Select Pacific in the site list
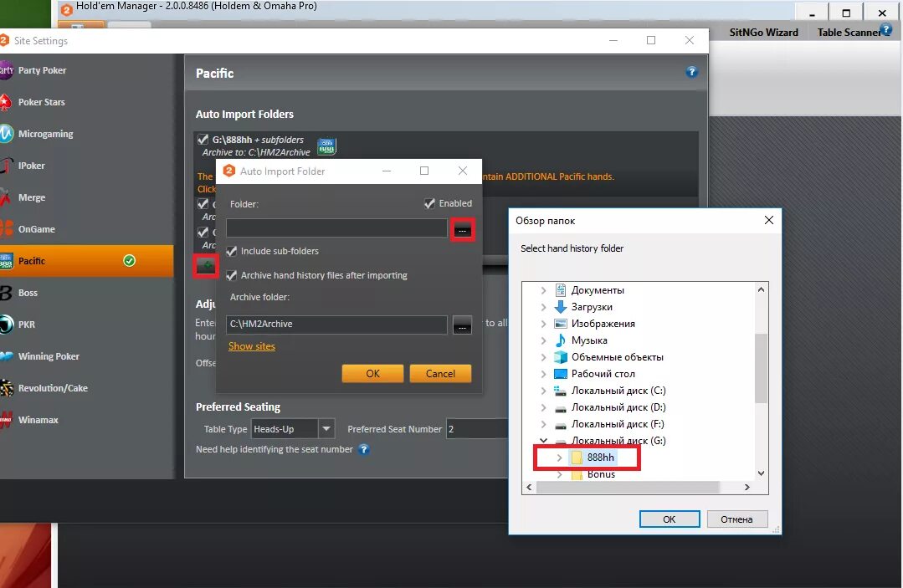The height and width of the screenshot is (588, 903). click(86, 261)
